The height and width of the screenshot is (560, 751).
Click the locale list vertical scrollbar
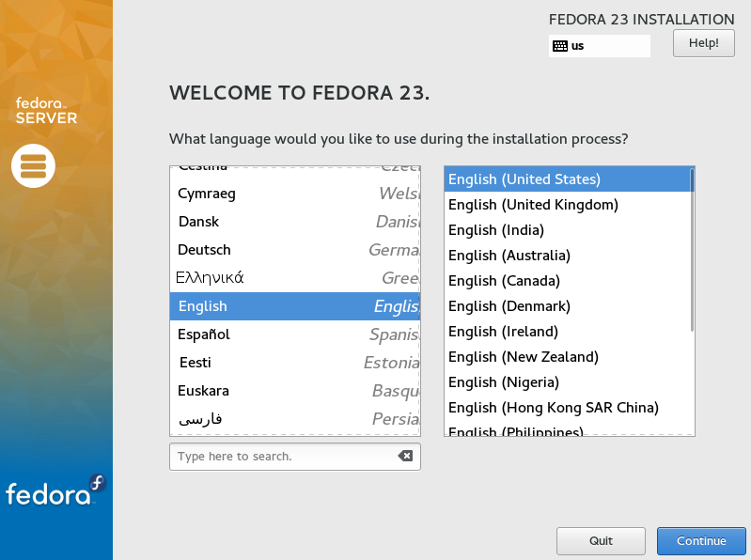[692, 250]
